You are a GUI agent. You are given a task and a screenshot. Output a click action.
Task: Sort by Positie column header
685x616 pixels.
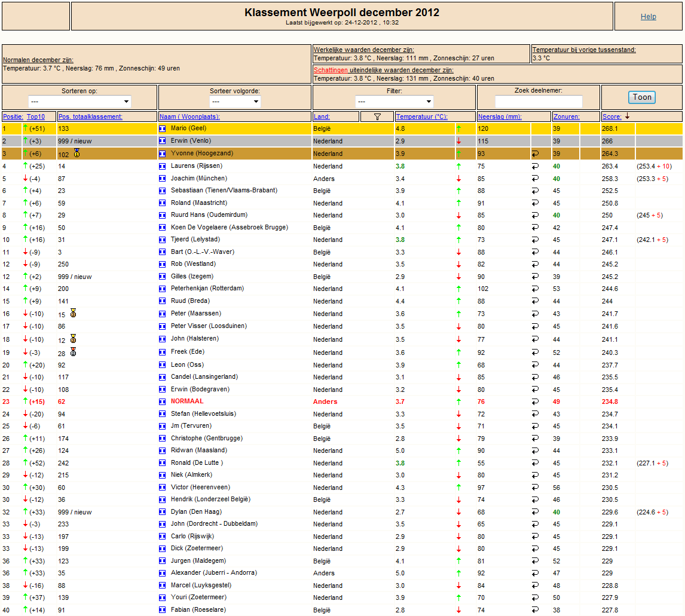13,117
